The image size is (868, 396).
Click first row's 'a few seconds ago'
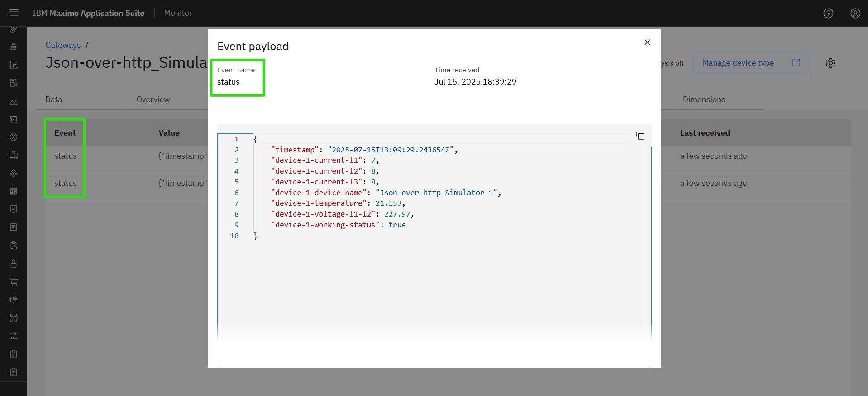(x=713, y=156)
